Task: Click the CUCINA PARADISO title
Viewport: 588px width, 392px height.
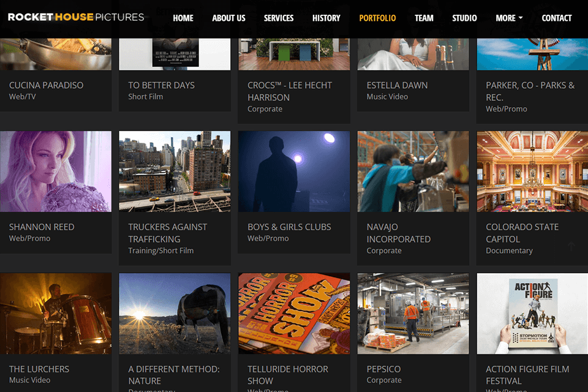Action: coord(46,85)
